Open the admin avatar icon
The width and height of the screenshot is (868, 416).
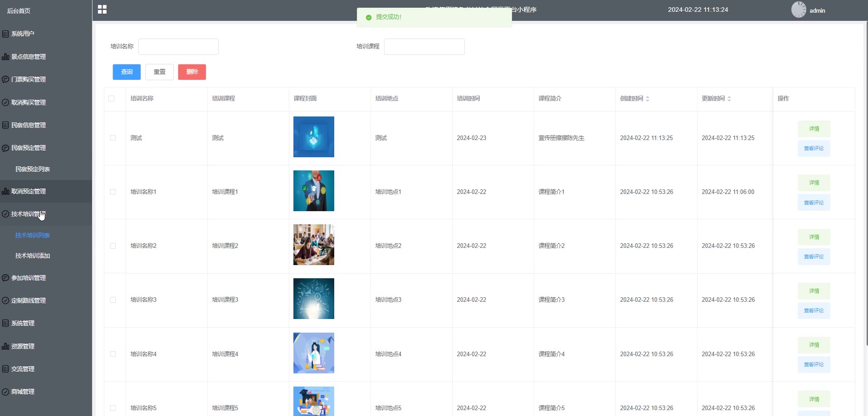tap(799, 10)
